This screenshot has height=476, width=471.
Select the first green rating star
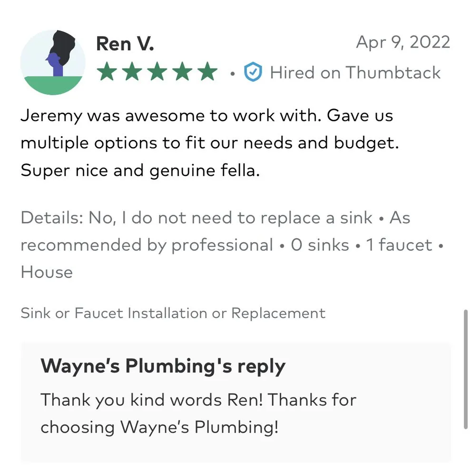pyautogui.click(x=106, y=71)
